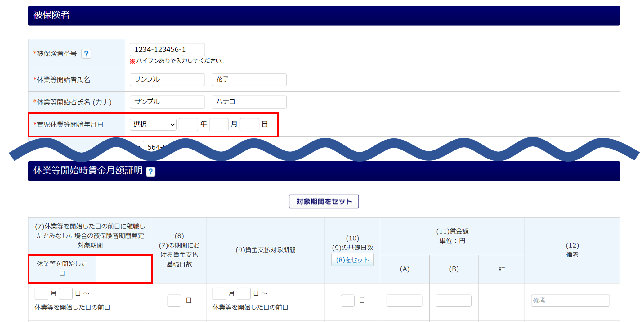Open help icon next to 休業等開始時賃金月額証明

pos(151,171)
